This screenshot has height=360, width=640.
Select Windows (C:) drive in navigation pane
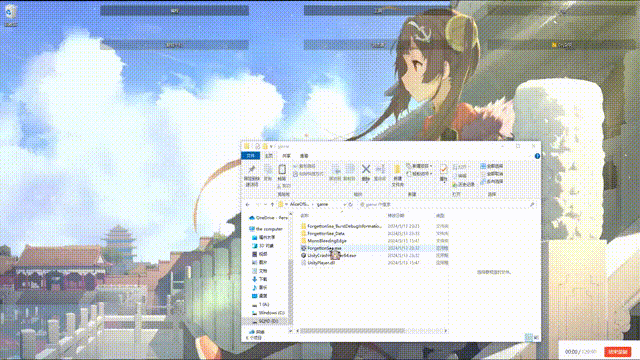[x=268, y=313]
